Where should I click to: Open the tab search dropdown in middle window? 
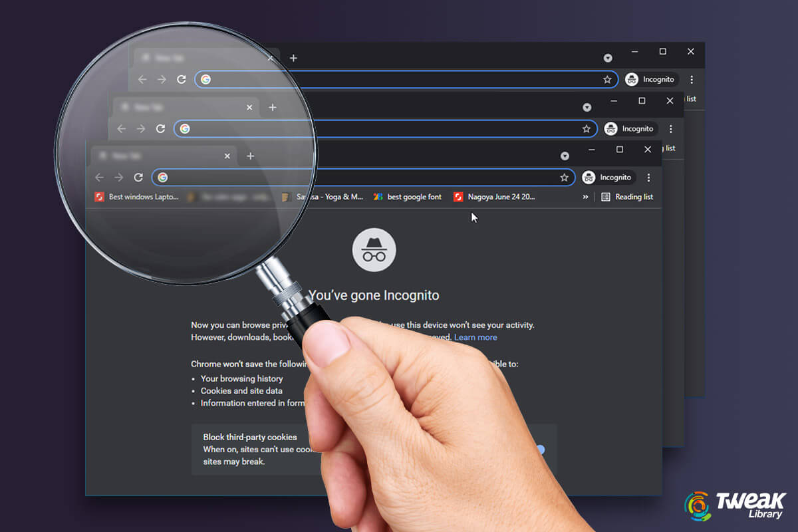pos(587,108)
